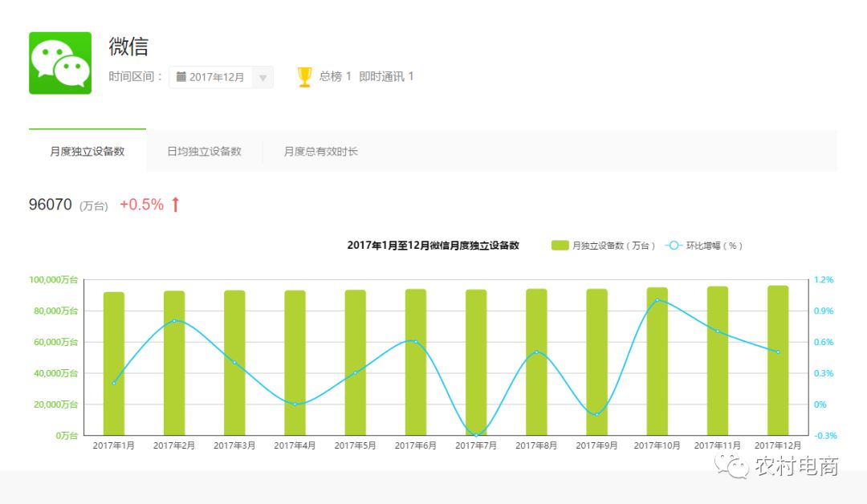Screen dimensions: 867x504
Task: Click the calendar icon in date field
Action: pos(181,77)
